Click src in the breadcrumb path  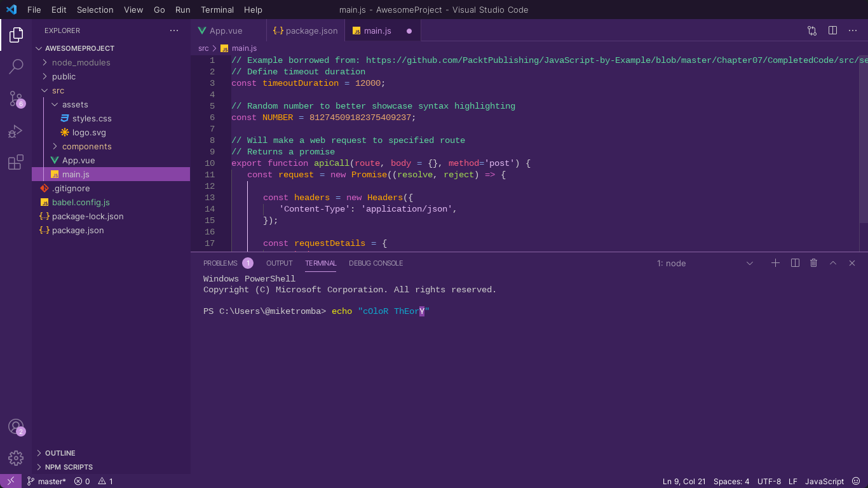click(x=203, y=48)
